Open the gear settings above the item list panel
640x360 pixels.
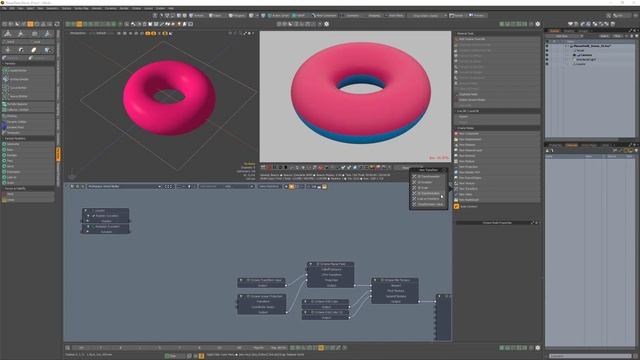coord(538,24)
